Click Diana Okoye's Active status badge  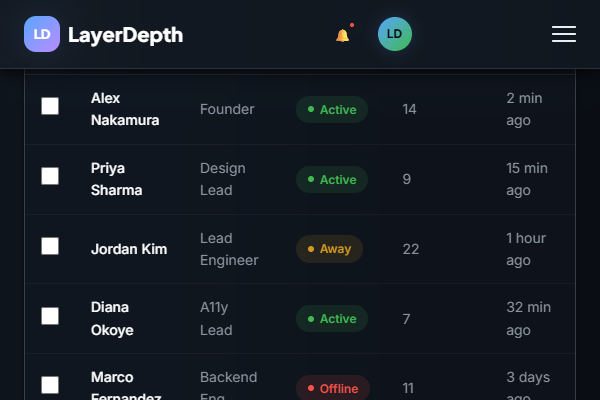tap(332, 319)
